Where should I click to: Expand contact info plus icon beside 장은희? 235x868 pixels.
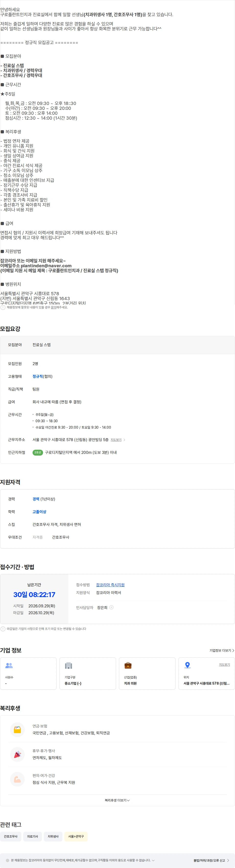[111, 608]
